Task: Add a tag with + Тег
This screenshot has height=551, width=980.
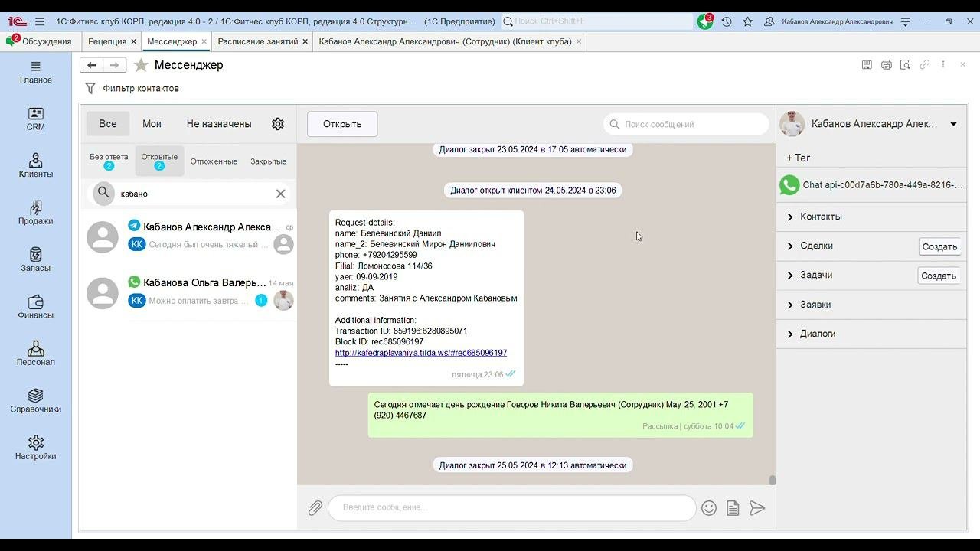Action: [799, 158]
